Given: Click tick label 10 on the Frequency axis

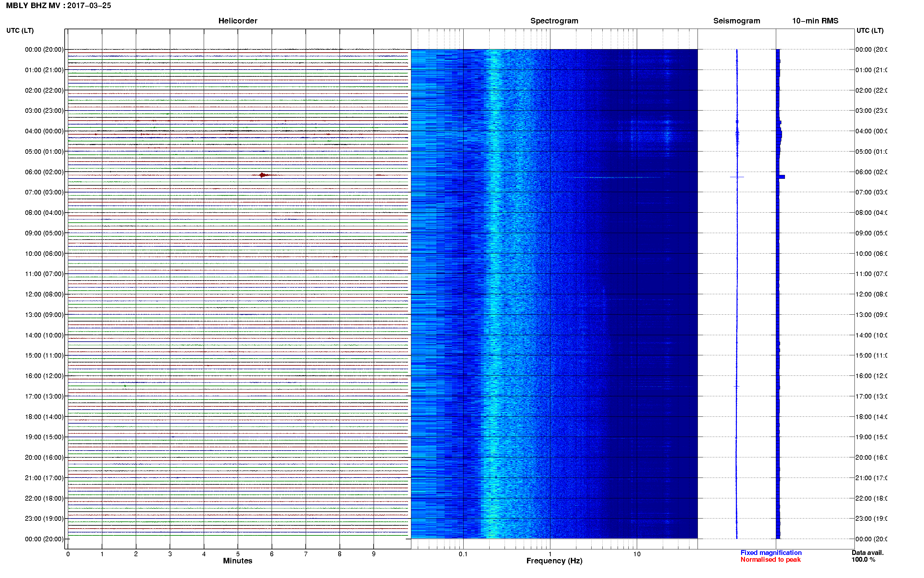Looking at the screenshot, I should [637, 554].
